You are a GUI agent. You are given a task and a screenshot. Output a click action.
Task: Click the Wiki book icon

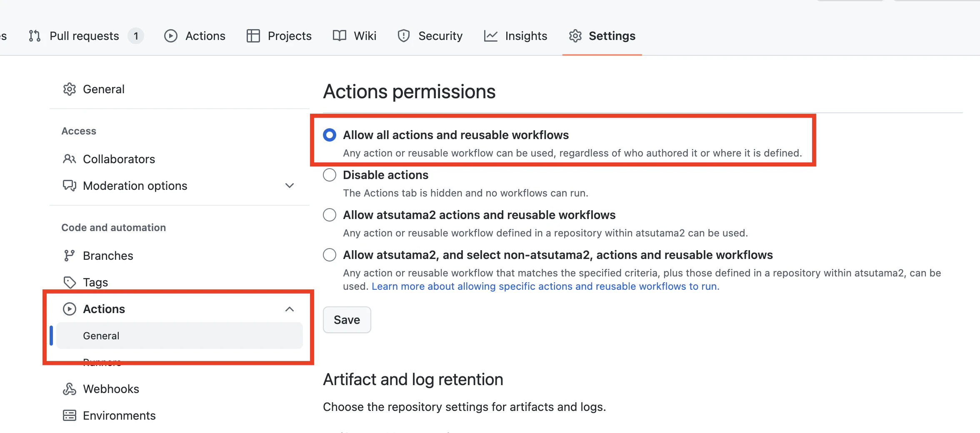tap(340, 36)
